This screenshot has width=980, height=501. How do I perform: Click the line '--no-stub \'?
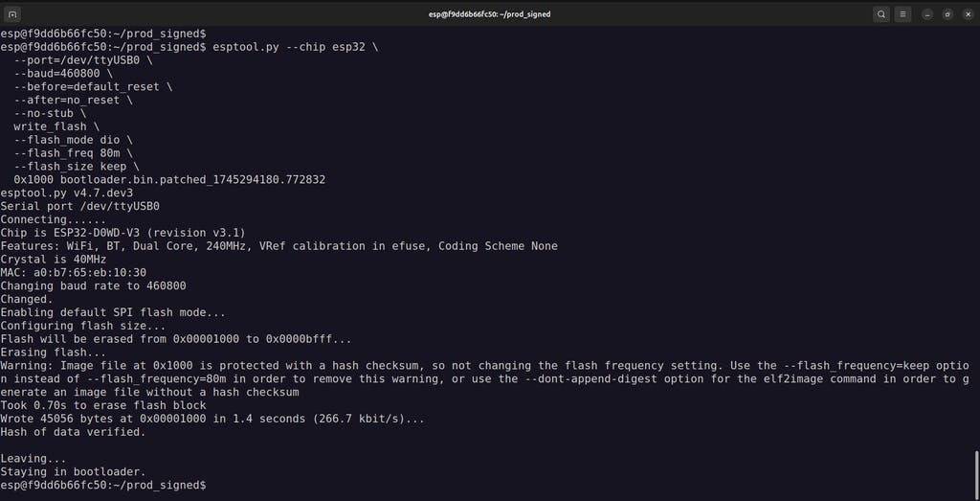click(x=50, y=113)
